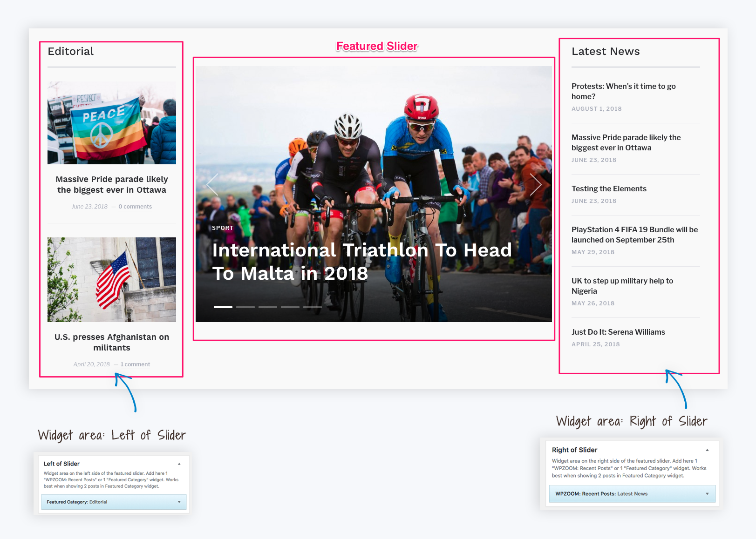Image resolution: width=756 pixels, height=539 pixels.
Task: Expand the Featured Category: Editorial widget
Action: [x=179, y=502]
